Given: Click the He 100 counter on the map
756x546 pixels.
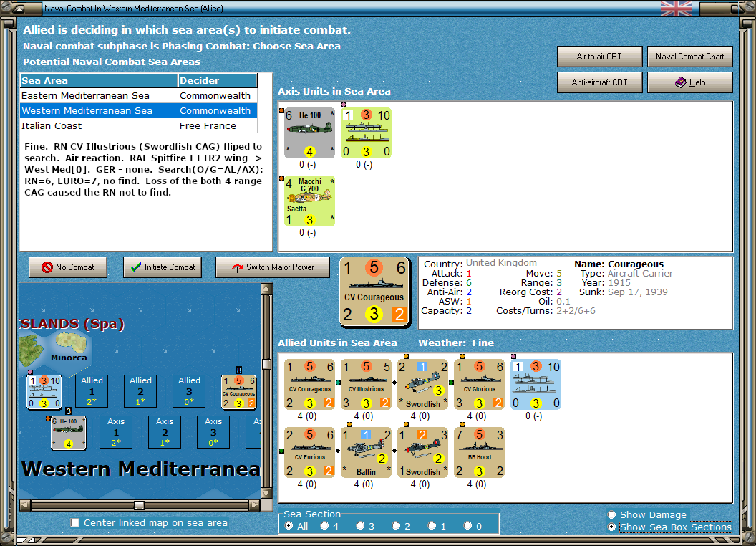Looking at the screenshot, I should (69, 433).
